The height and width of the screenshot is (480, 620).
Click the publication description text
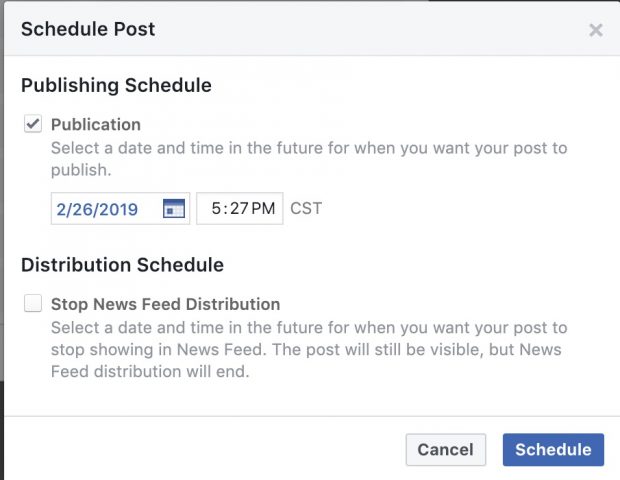309,159
